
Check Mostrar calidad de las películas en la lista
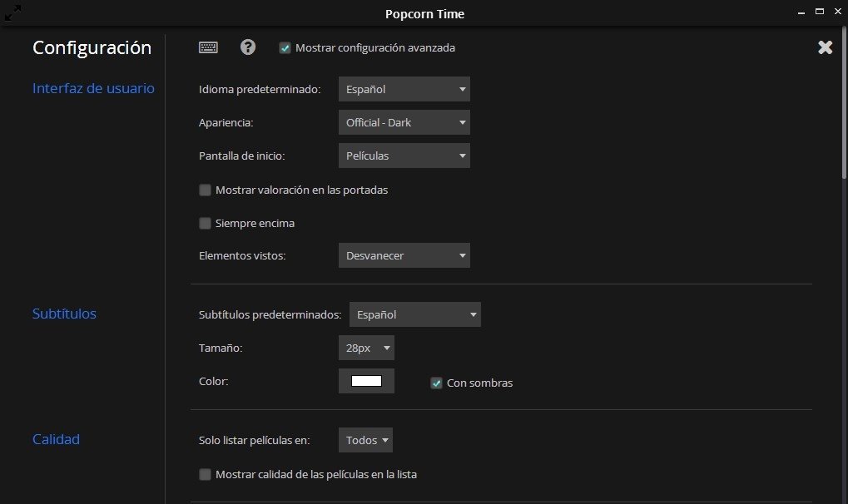click(x=205, y=474)
